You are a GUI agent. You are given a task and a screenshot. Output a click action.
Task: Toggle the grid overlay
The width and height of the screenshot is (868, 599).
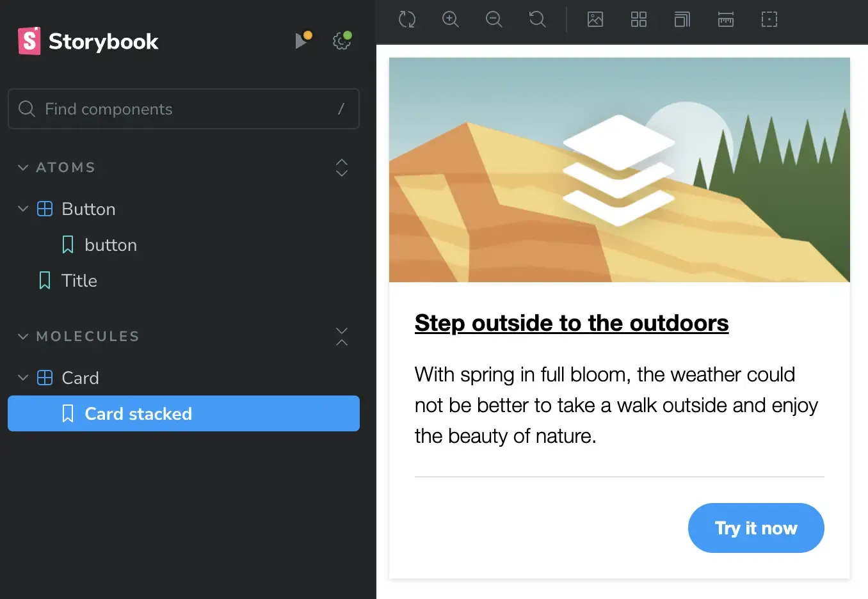click(x=639, y=19)
